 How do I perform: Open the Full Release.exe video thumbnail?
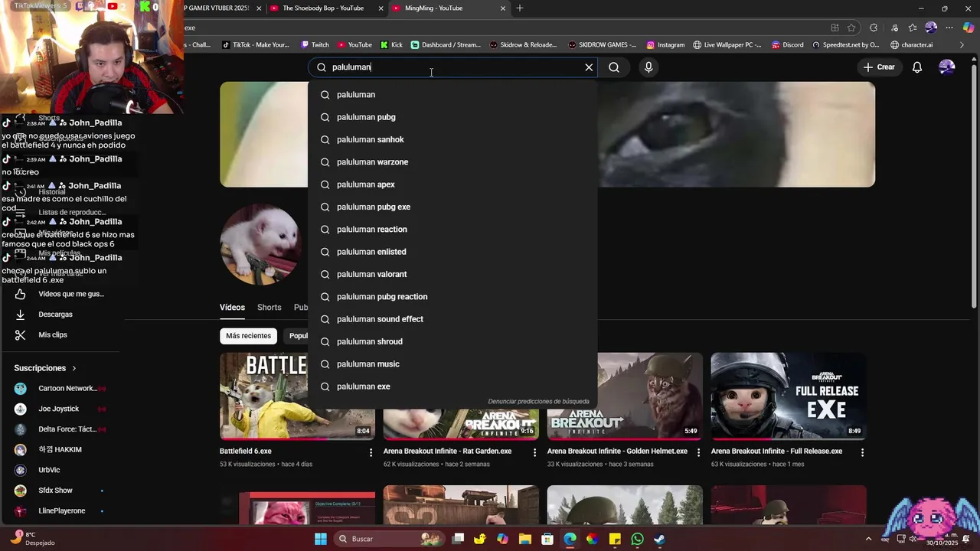tap(789, 396)
